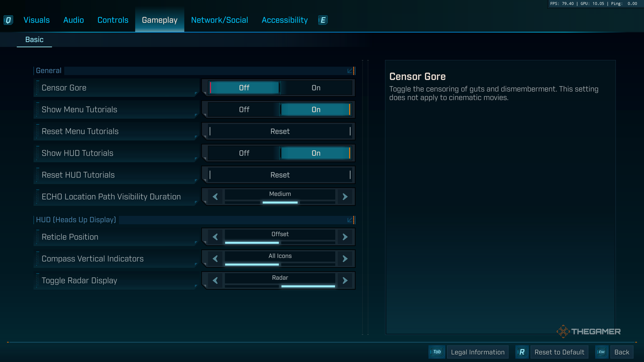Select the Basic sub-tab
The width and height of the screenshot is (644, 362).
[34, 39]
